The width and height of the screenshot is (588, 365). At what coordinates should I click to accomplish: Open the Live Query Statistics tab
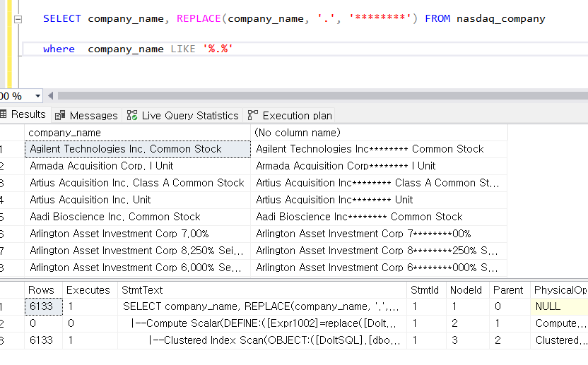[x=182, y=115]
